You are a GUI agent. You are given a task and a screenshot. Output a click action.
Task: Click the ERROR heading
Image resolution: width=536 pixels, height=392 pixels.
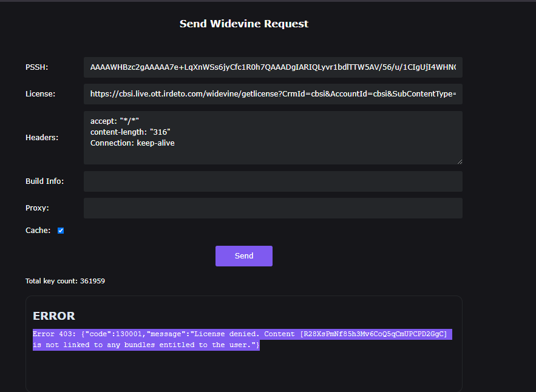54,316
